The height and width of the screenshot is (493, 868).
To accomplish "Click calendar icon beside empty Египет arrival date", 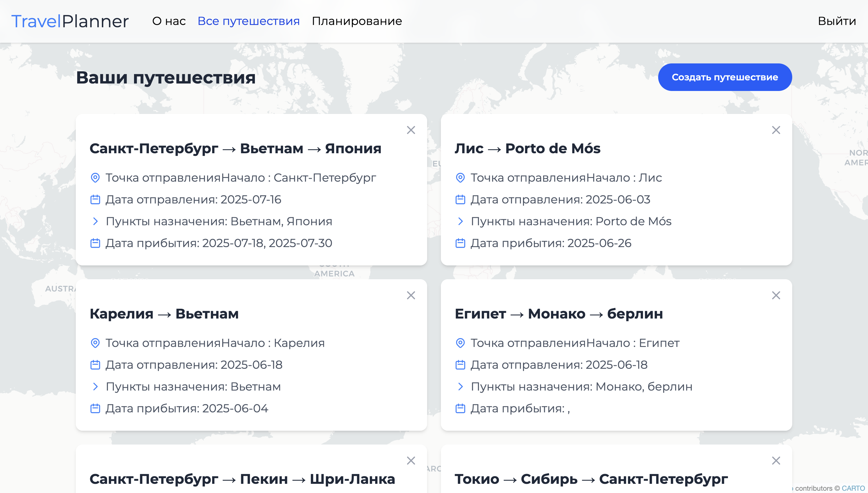I will tap(460, 408).
